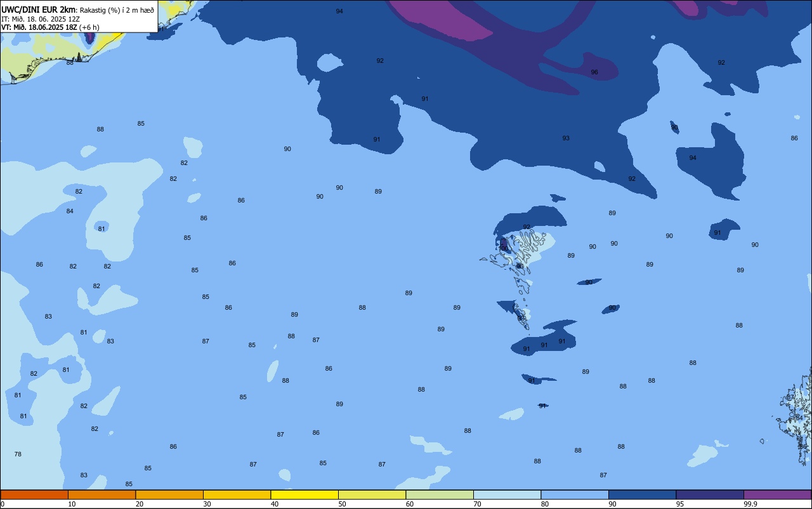Click the '100' value on the Faroe Islands
Screen dimensions: 812x509
coord(504,248)
